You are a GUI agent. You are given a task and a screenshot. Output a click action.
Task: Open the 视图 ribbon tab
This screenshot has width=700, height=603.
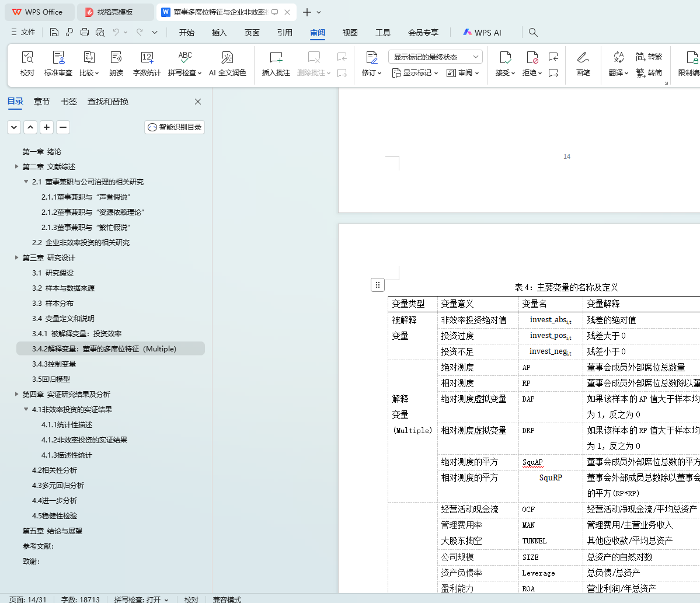350,33
